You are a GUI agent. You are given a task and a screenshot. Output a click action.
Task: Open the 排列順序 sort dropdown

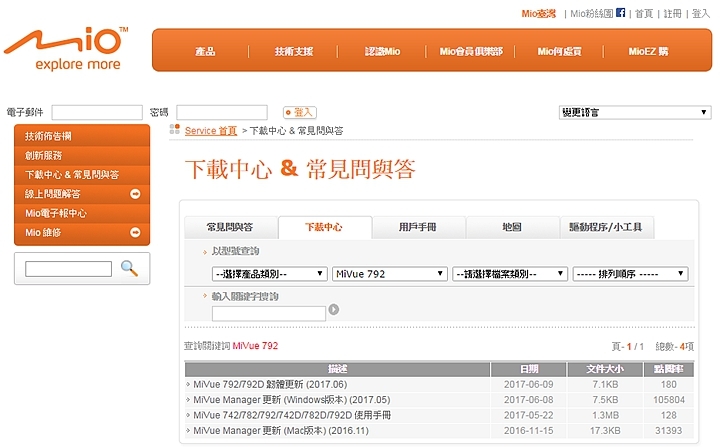630,274
